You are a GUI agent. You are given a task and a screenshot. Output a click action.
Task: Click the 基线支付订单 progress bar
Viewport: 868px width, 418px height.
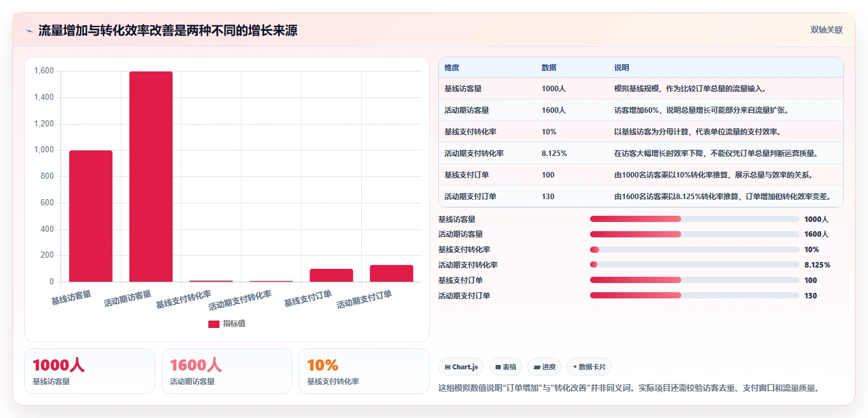point(695,281)
